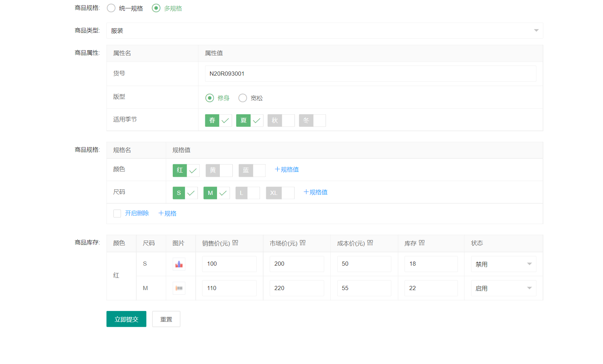The width and height of the screenshot is (603, 364).
Task: Click 市场价 field with value 200
Action: (297, 264)
